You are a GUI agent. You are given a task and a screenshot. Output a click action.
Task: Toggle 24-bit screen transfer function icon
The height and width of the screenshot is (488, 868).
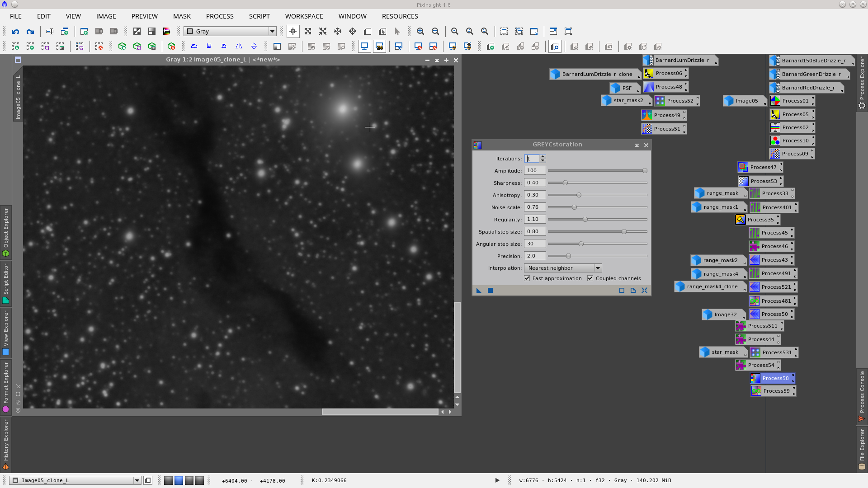click(x=379, y=47)
